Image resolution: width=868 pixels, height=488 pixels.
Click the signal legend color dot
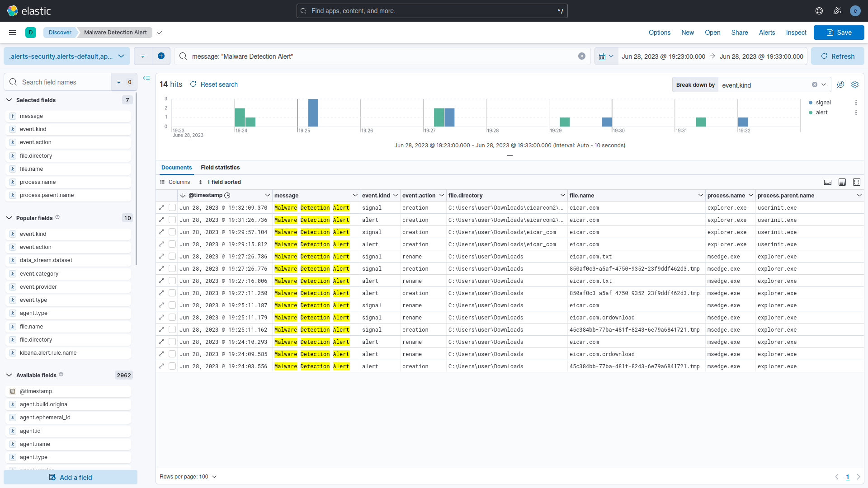tap(811, 103)
